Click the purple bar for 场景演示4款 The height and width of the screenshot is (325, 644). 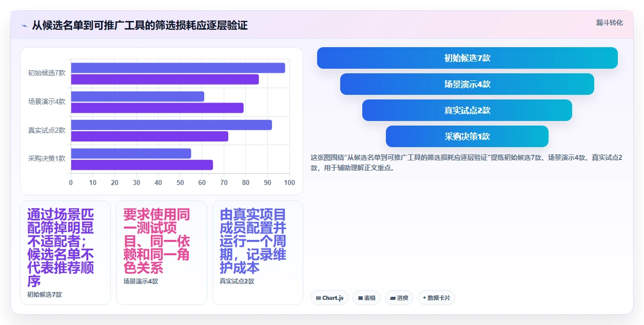pos(157,108)
